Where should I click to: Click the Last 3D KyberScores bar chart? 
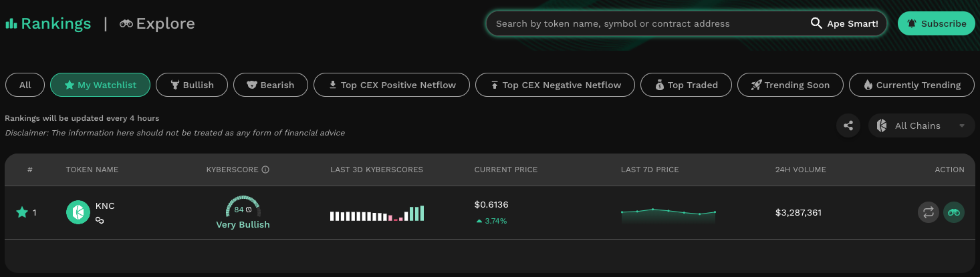[x=377, y=213]
